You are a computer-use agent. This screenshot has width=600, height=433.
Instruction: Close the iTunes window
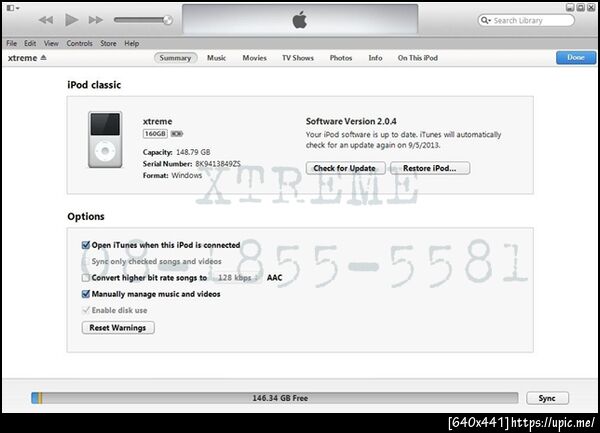point(591,7)
